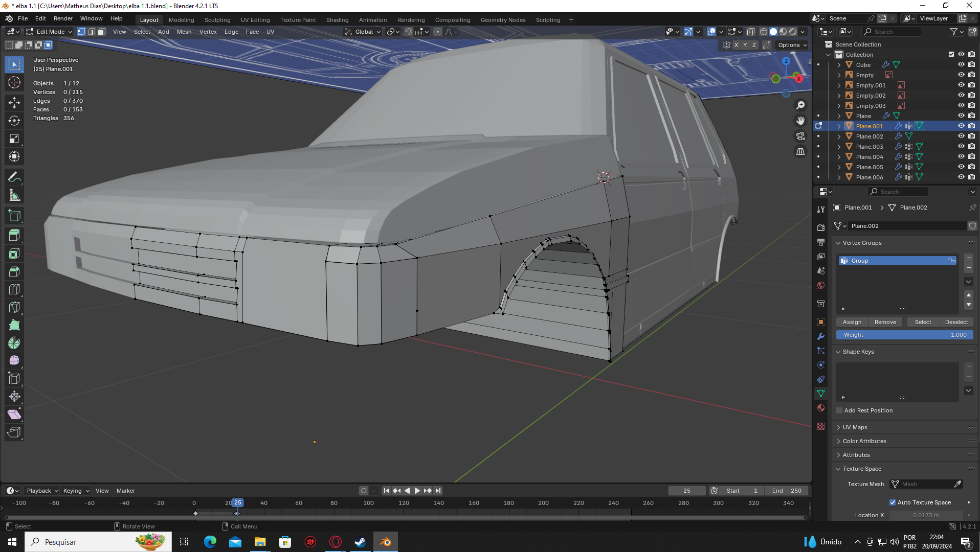
Task: Switch to face select mode
Action: pos(102,32)
